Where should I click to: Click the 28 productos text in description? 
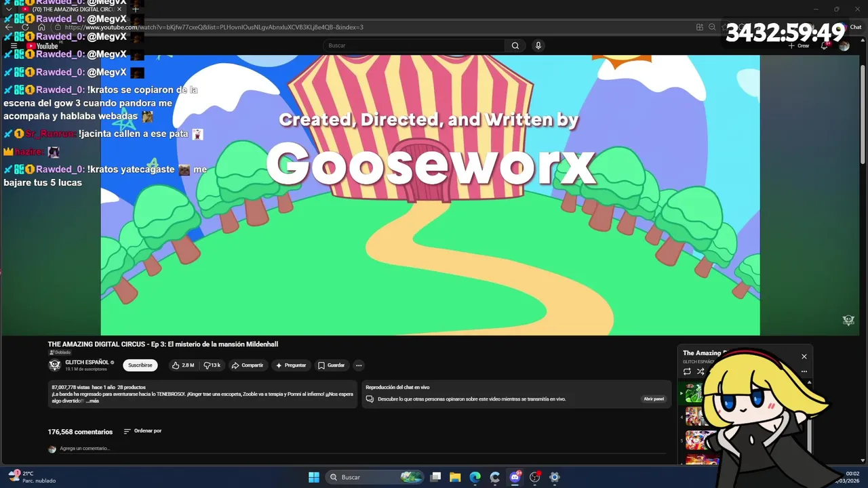(132, 387)
